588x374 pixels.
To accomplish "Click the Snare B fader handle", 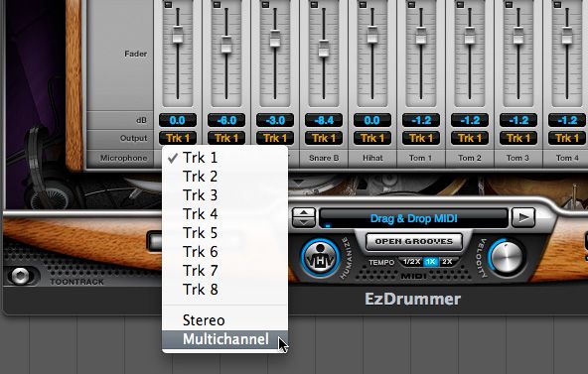I will [324, 49].
